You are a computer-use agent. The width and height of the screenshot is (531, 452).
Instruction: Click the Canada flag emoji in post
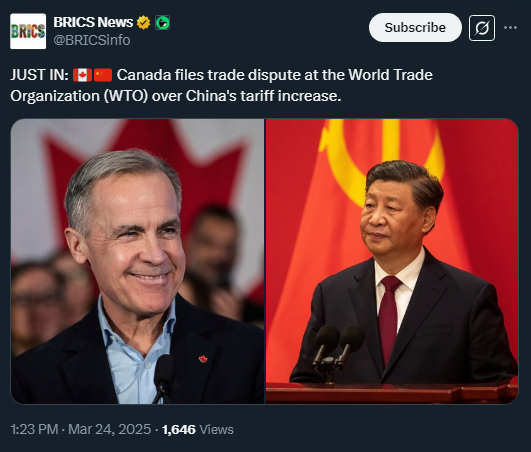pos(82,75)
